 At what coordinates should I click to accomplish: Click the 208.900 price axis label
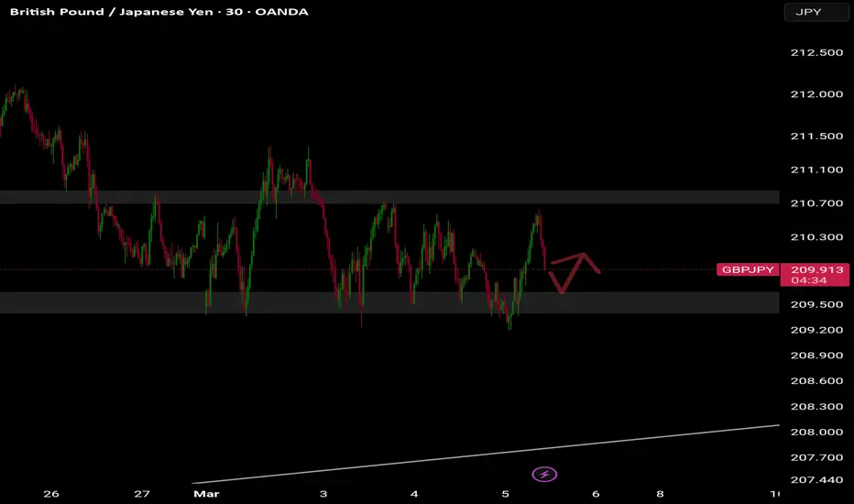[x=816, y=356]
